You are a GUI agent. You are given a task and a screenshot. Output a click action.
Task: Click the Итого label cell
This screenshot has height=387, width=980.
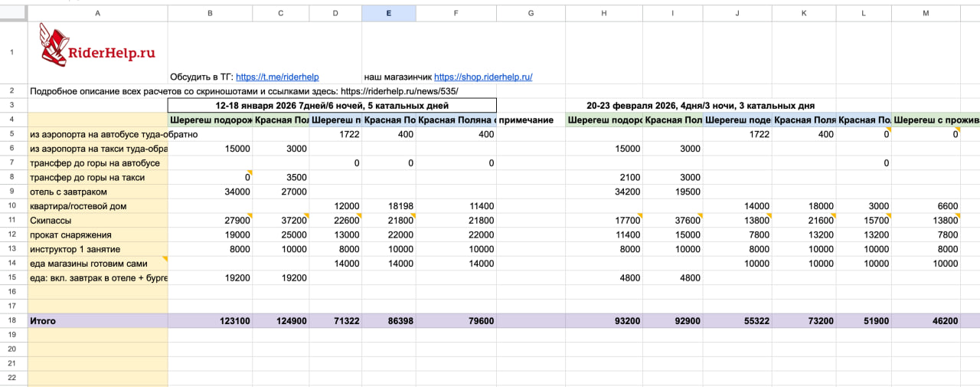click(97, 321)
